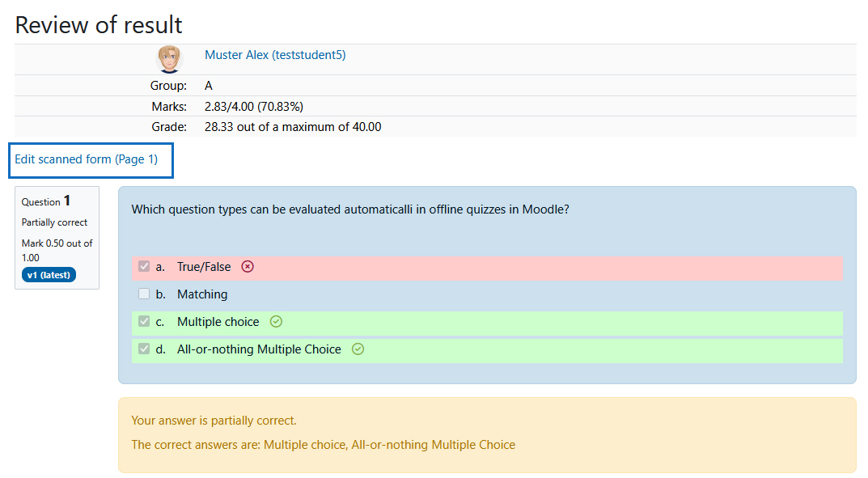868x478 pixels.
Task: Click the red incorrect icon beside True/False
Action: pos(248,267)
